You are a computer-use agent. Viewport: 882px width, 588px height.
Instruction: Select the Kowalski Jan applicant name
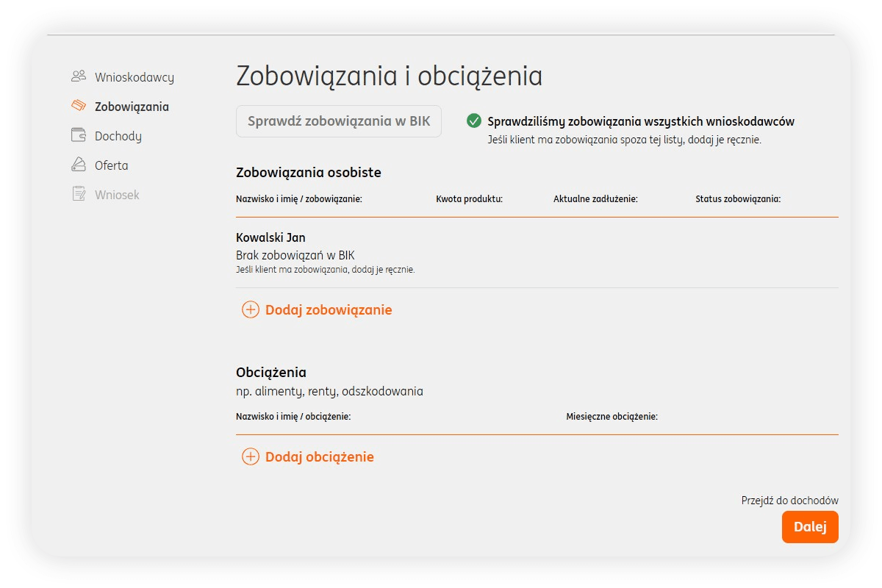coord(270,237)
